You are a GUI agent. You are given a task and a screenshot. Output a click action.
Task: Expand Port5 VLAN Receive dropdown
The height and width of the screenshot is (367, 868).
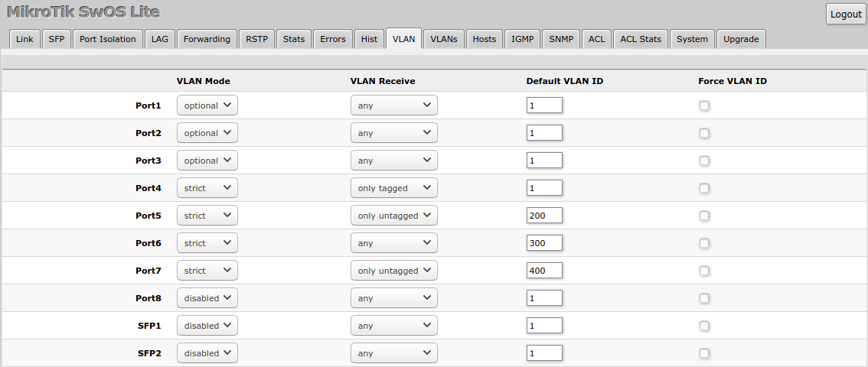(393, 216)
